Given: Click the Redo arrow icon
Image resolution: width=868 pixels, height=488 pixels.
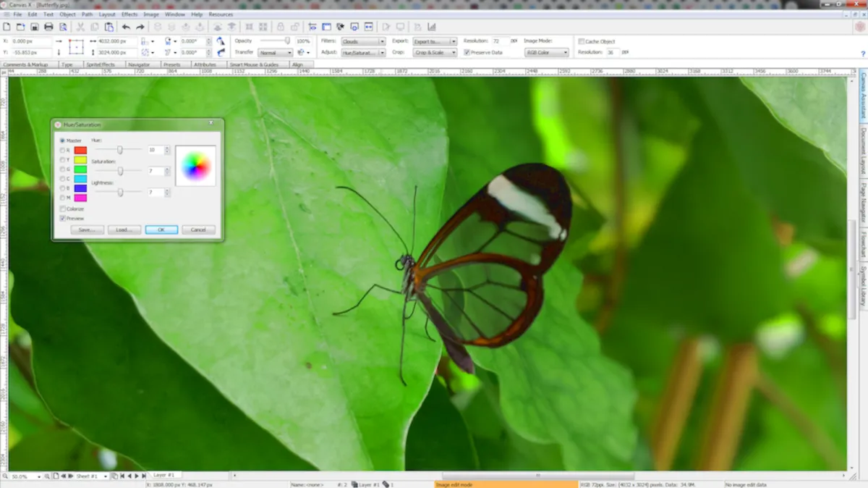Looking at the screenshot, I should [140, 27].
